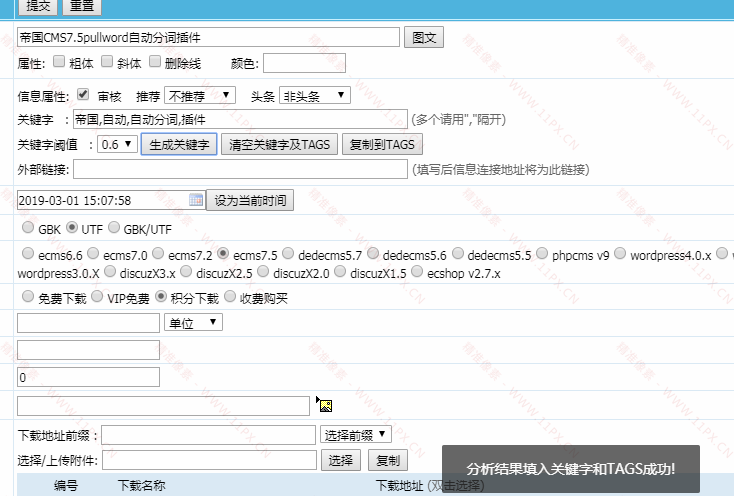Click the 设为当前时间 button
The height and width of the screenshot is (496, 734).
click(250, 200)
